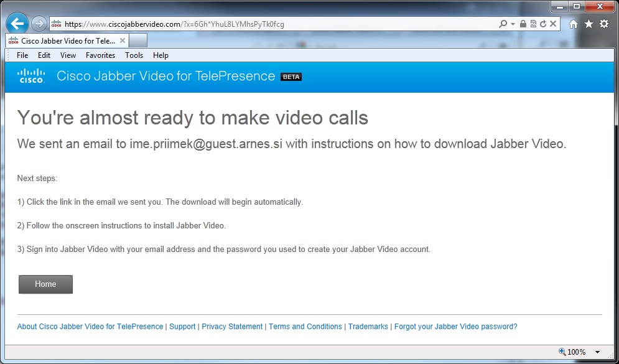This screenshot has width=619, height=364.
Task: Click the security padlock icon
Action: tap(523, 24)
